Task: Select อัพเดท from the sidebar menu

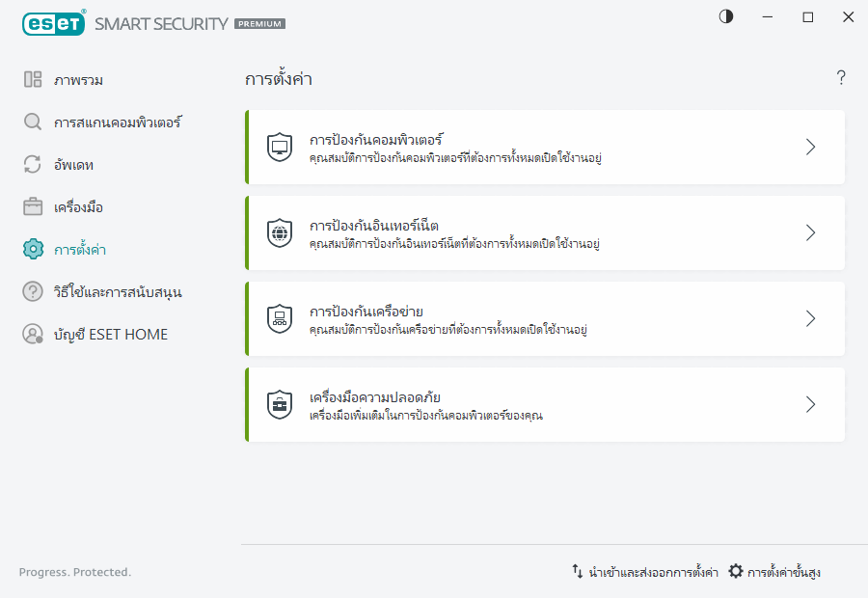Action: (74, 164)
